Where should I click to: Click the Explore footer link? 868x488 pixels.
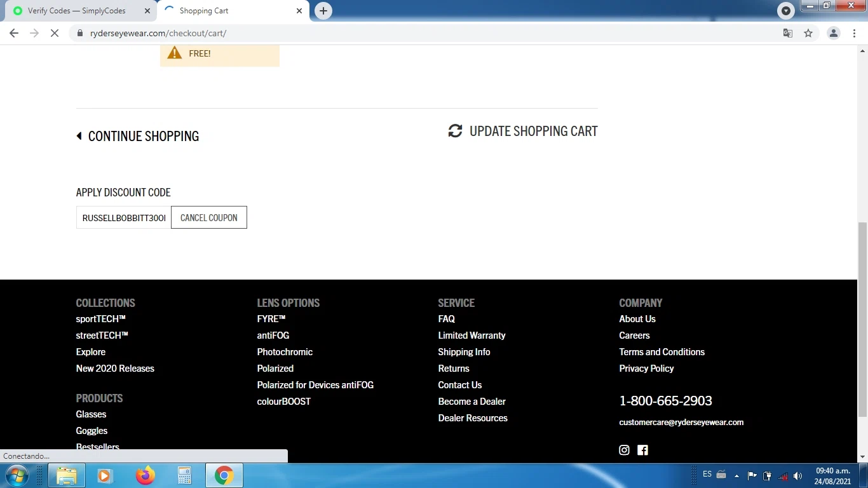(91, 352)
